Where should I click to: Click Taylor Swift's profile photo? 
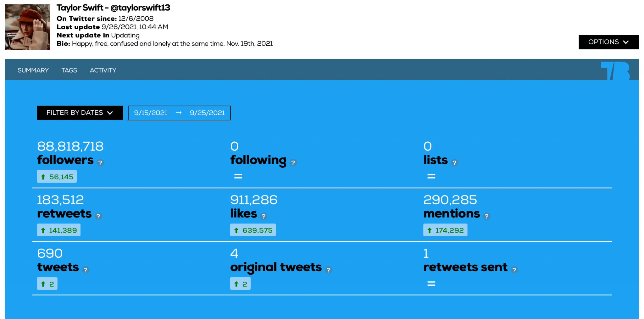click(27, 27)
